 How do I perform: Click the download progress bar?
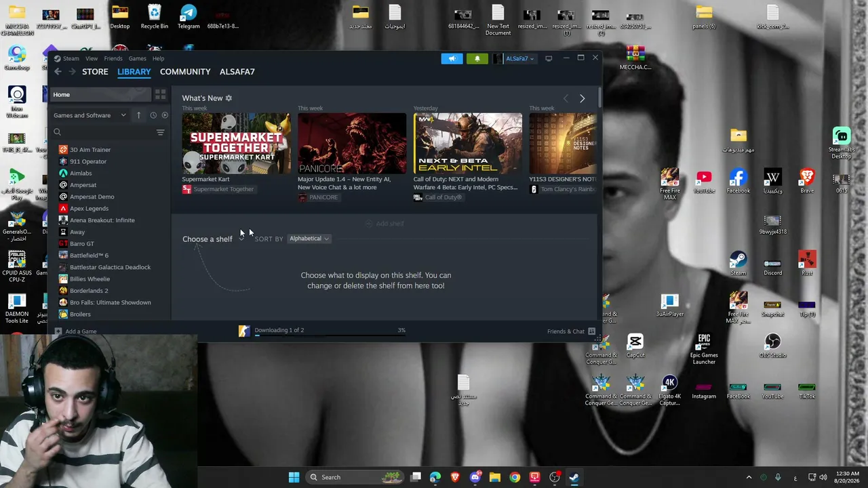[x=330, y=335]
